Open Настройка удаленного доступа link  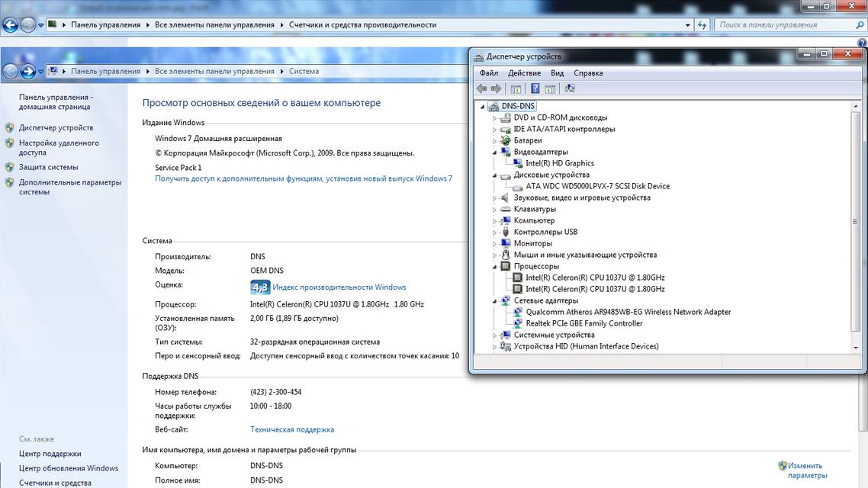(x=59, y=148)
